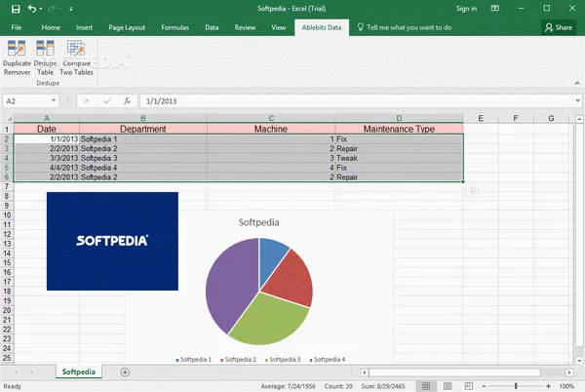
Task: Open the undo history dropdown arrow
Action: pyautogui.click(x=41, y=9)
